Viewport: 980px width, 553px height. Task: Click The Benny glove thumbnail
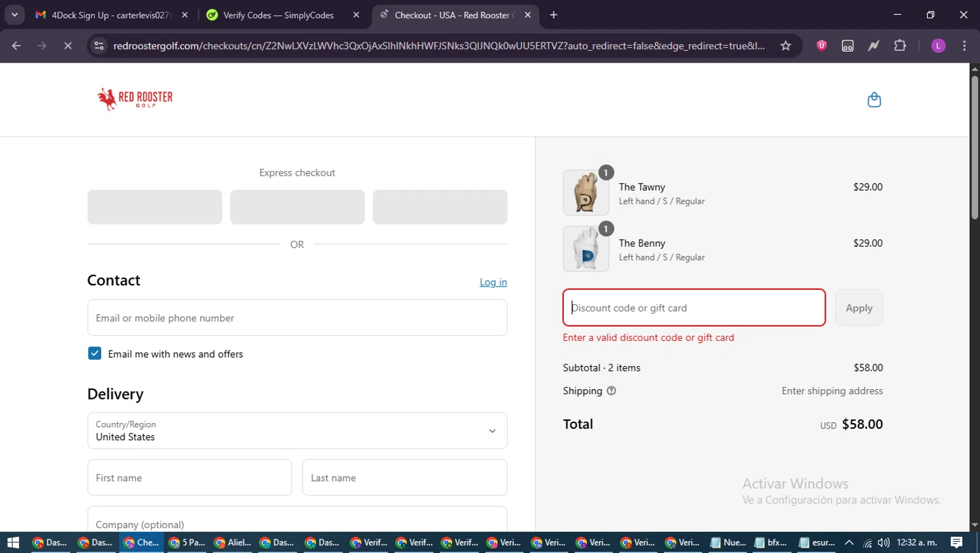(586, 249)
